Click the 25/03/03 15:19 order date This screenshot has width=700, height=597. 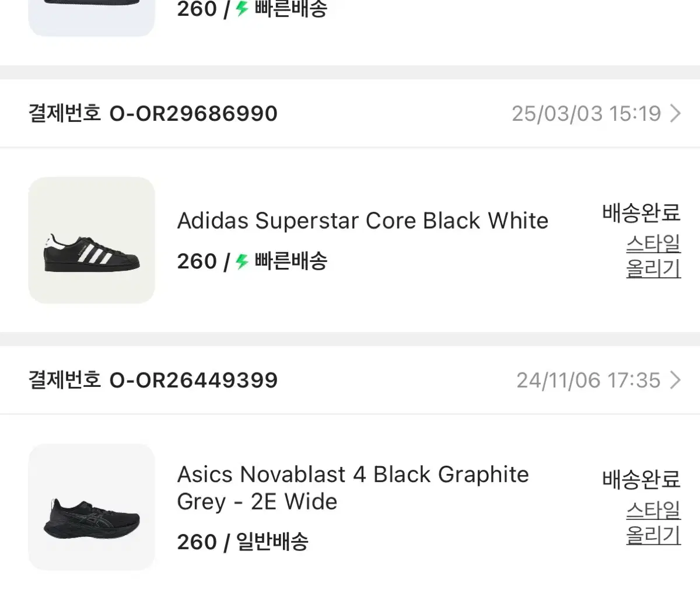586,113
